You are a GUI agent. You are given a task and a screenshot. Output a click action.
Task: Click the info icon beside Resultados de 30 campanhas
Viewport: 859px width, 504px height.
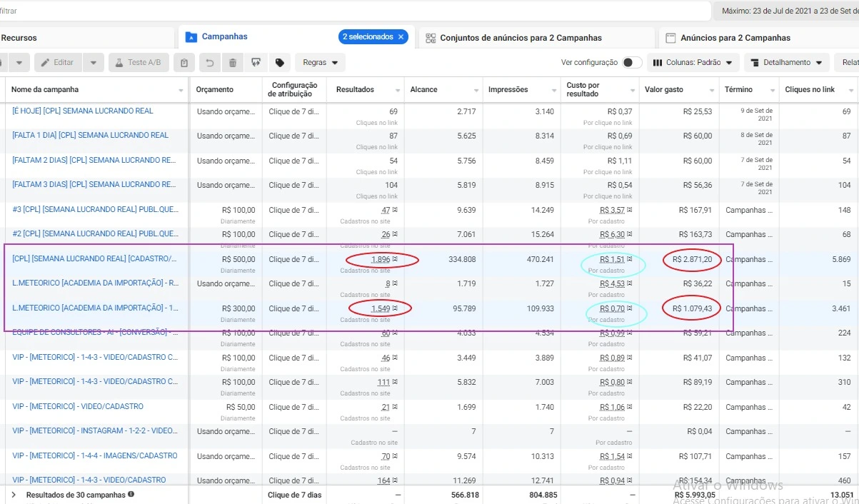[131, 494]
